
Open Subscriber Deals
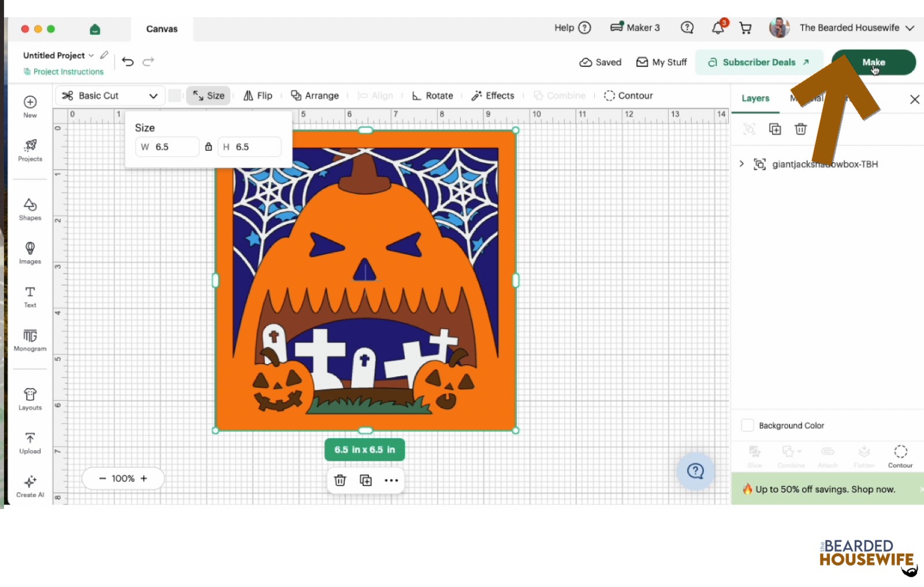point(759,62)
